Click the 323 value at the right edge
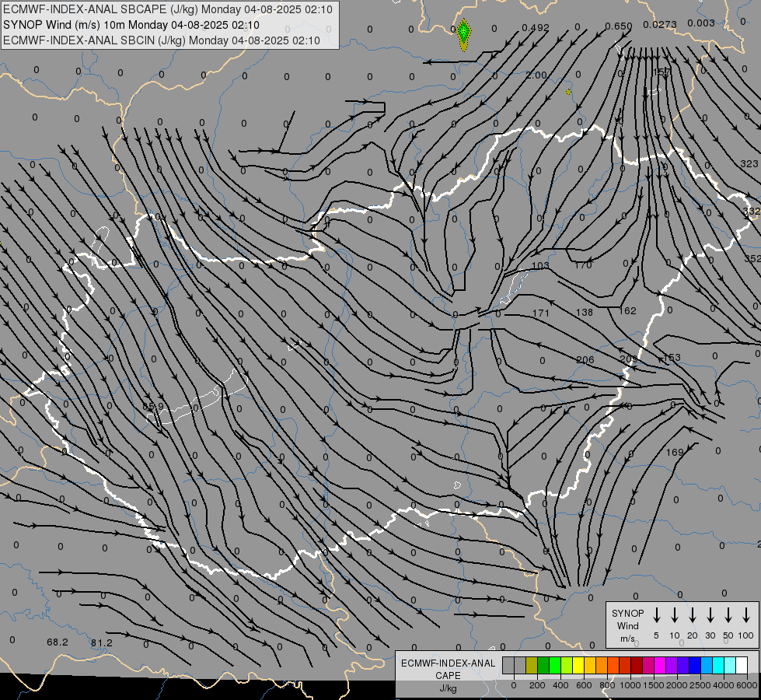This screenshot has width=761, height=700. tap(749, 163)
